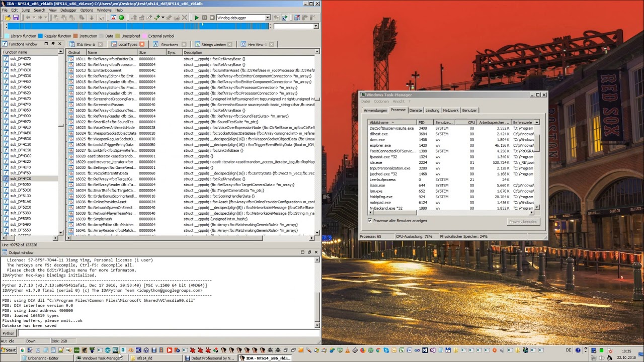This screenshot has width=644, height=362.
Task: Click the red warning triangle toolbar icon
Action: coord(113,18)
